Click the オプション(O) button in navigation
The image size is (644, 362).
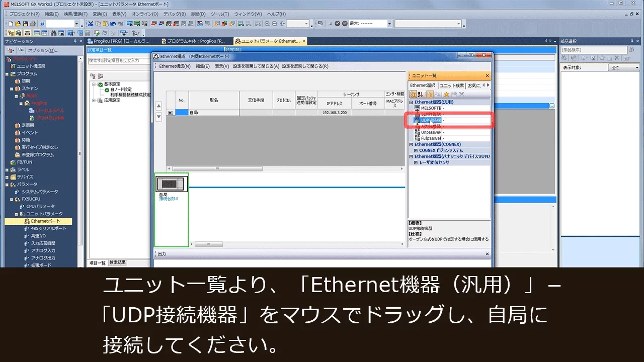(43, 50)
